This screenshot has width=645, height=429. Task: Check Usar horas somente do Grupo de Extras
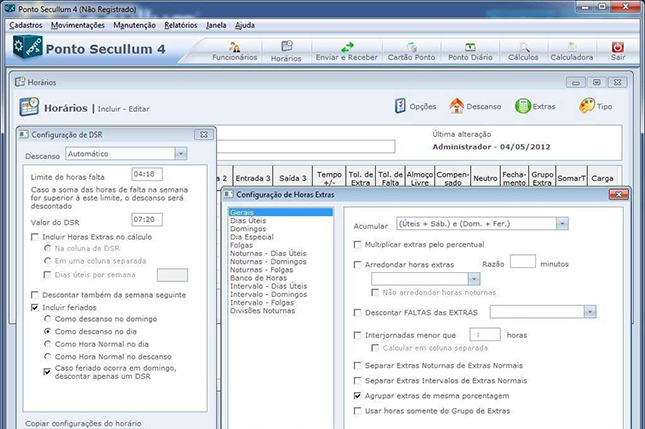pos(357,411)
